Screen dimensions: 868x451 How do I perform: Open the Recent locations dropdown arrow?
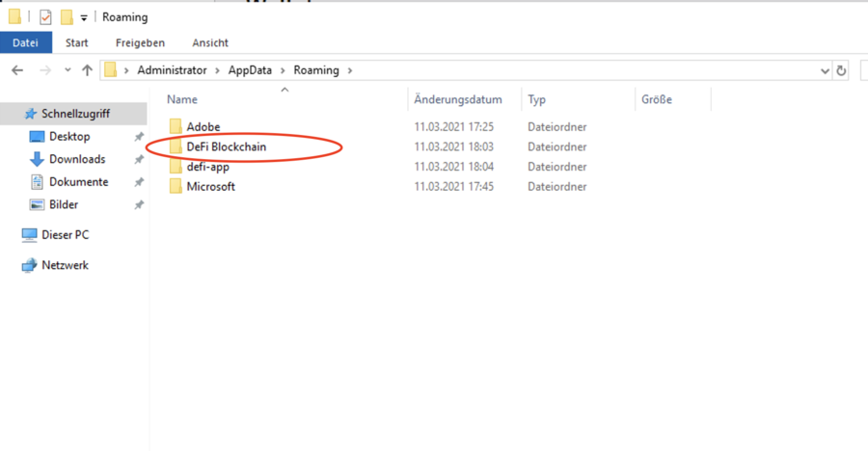pyautogui.click(x=68, y=70)
